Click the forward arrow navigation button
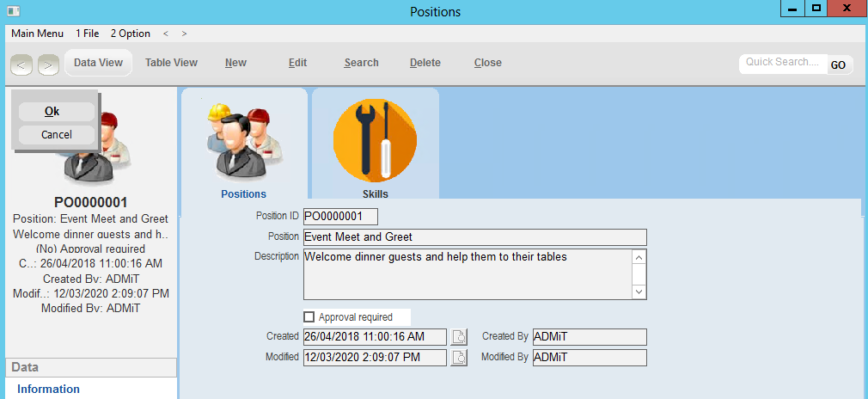Image resolution: width=868 pixels, height=399 pixels. coord(48,64)
